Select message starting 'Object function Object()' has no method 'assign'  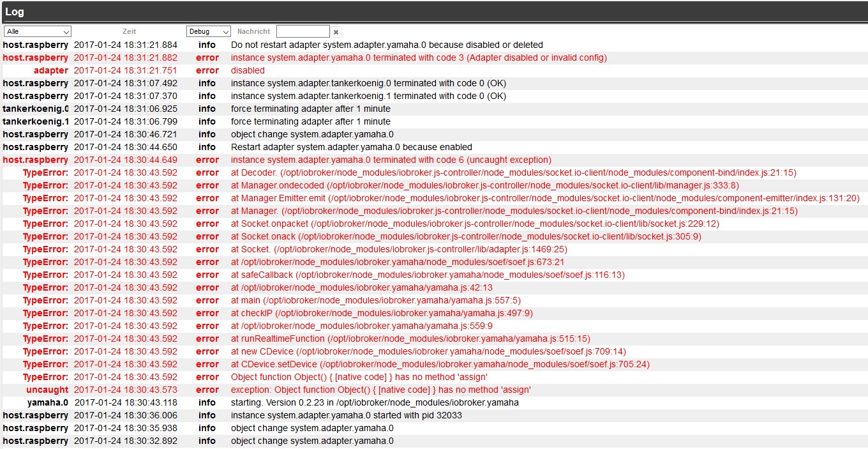[x=359, y=377]
